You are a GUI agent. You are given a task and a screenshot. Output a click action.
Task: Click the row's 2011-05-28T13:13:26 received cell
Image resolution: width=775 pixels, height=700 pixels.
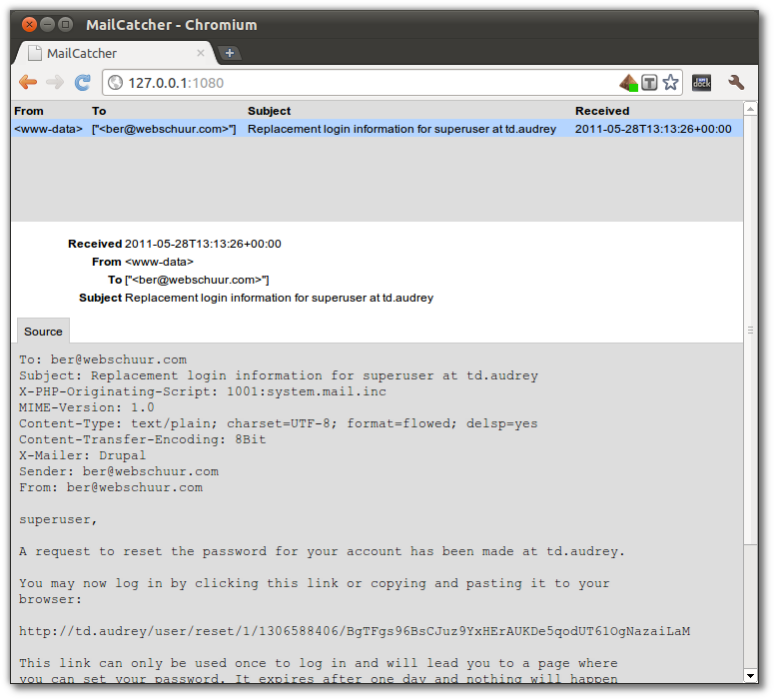coord(653,129)
